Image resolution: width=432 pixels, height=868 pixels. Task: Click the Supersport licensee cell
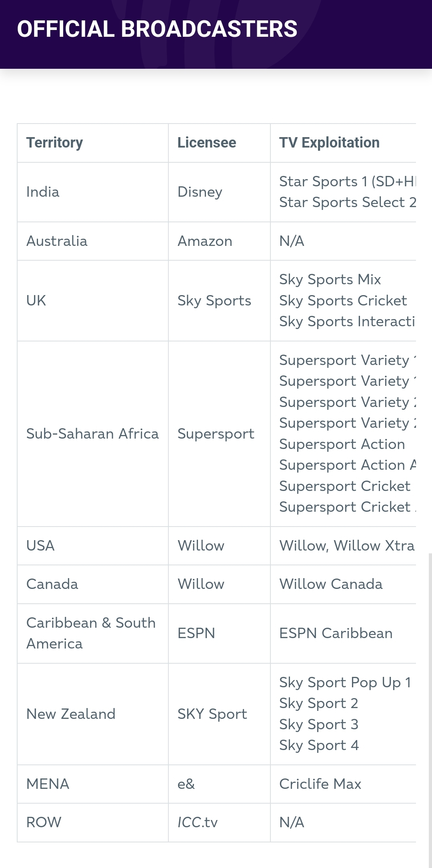pos(219,434)
